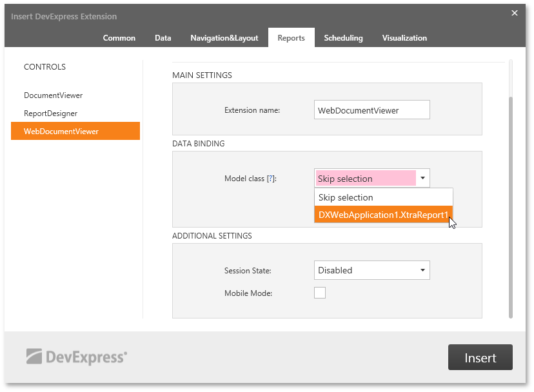Click the Extension name text field
The height and width of the screenshot is (392, 534).
tap(371, 110)
